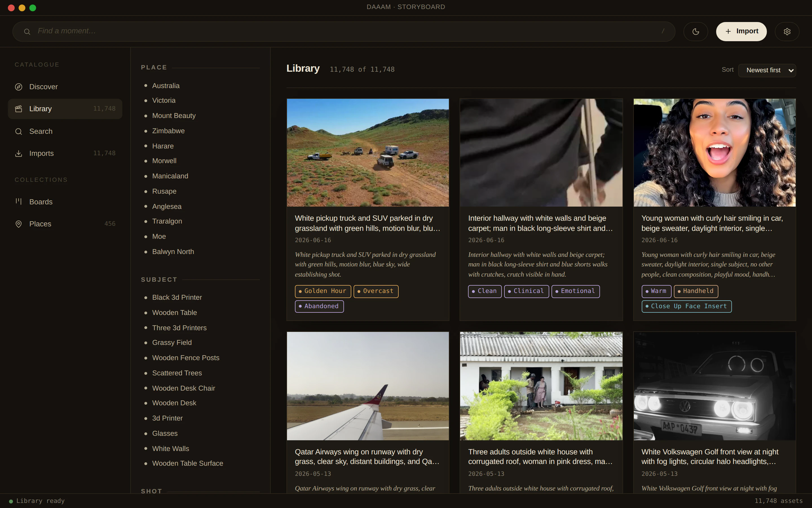The height and width of the screenshot is (508, 812).
Task: Click the Close Up Face Insert tag
Action: pyautogui.click(x=687, y=306)
